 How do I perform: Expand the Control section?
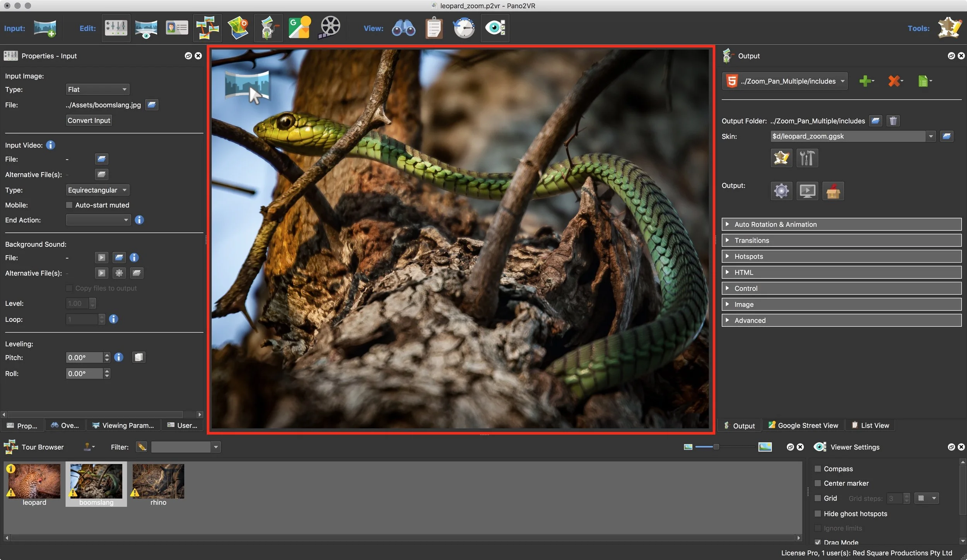tap(841, 288)
